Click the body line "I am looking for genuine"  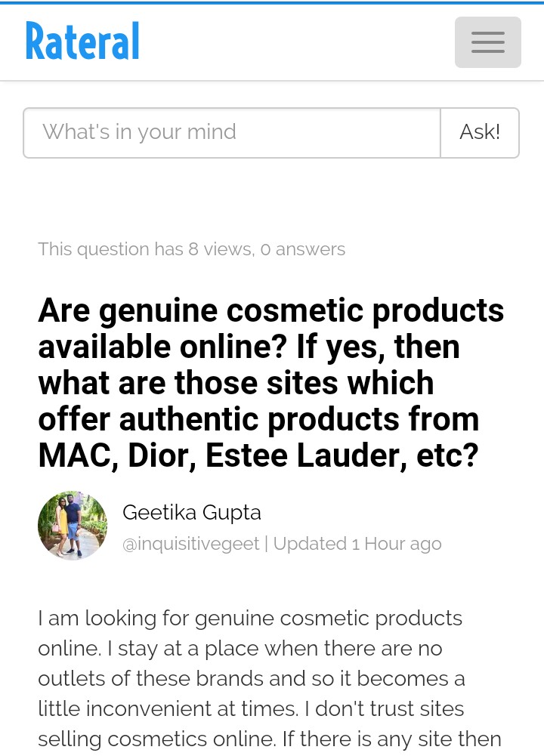point(250,618)
